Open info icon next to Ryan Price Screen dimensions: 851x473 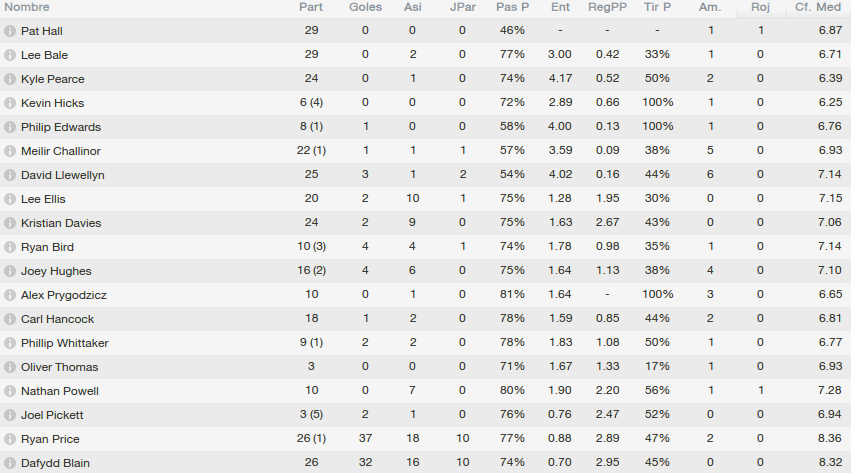(10, 439)
